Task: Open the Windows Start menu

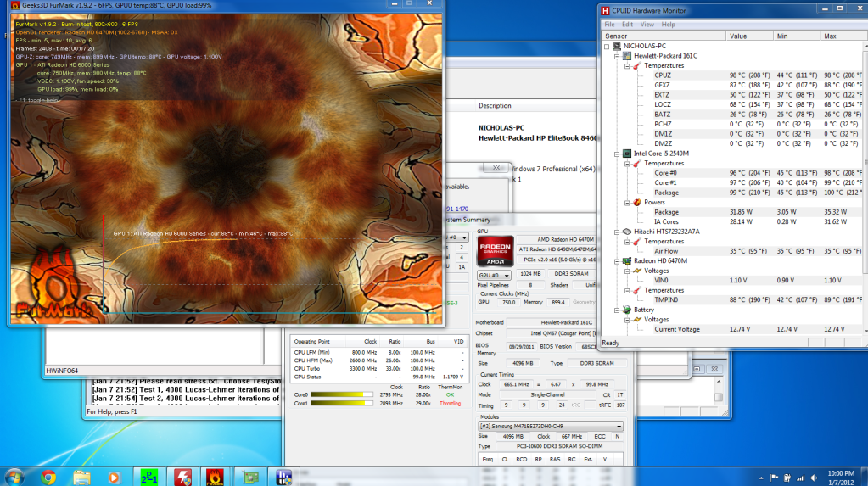Action: [x=14, y=477]
